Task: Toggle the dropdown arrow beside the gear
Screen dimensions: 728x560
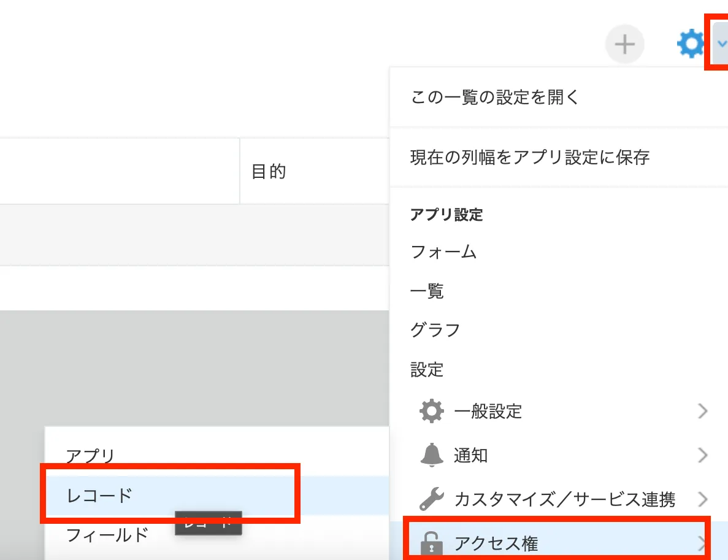Action: (x=721, y=44)
